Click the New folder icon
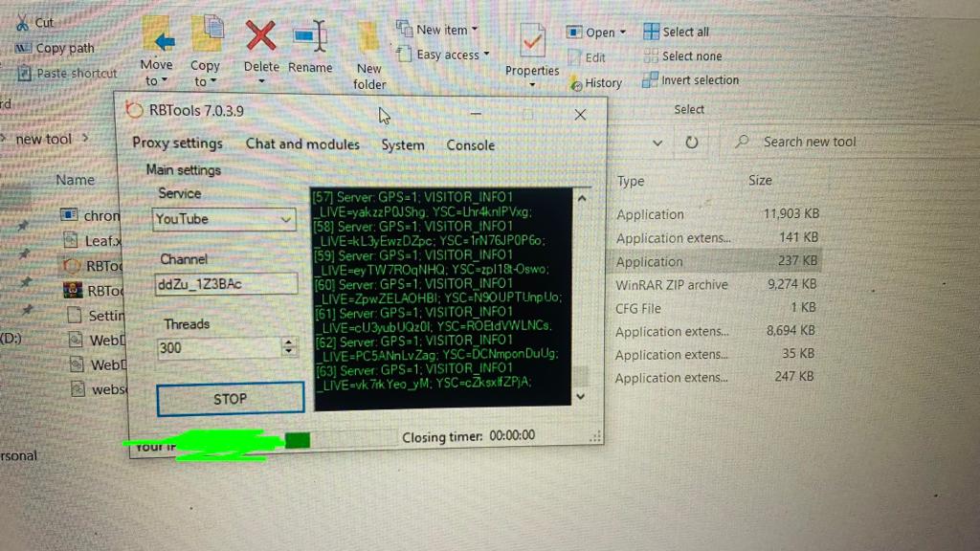The width and height of the screenshot is (980, 551). pos(368,40)
